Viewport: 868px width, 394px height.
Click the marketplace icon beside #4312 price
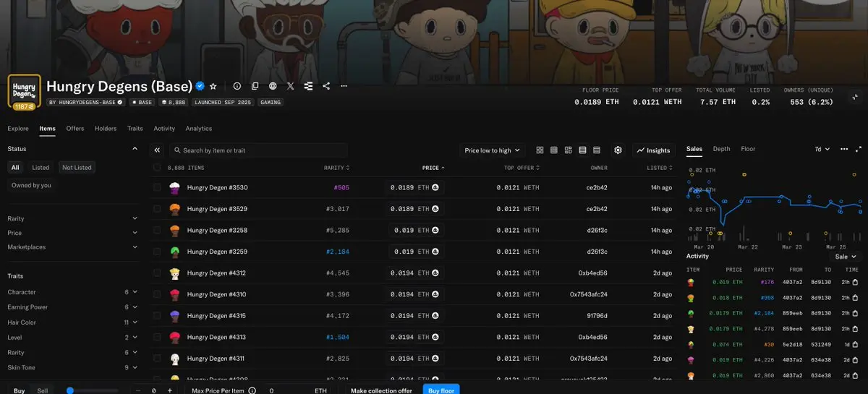(435, 273)
